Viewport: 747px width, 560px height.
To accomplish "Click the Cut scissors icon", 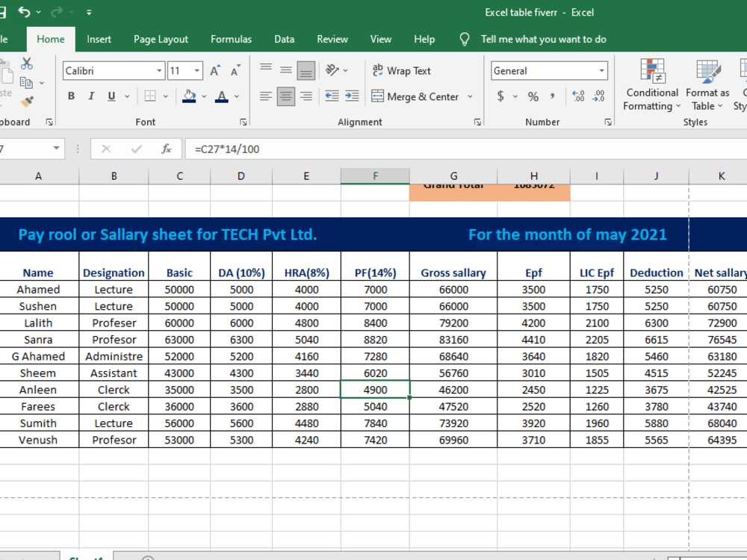I will tap(27, 63).
